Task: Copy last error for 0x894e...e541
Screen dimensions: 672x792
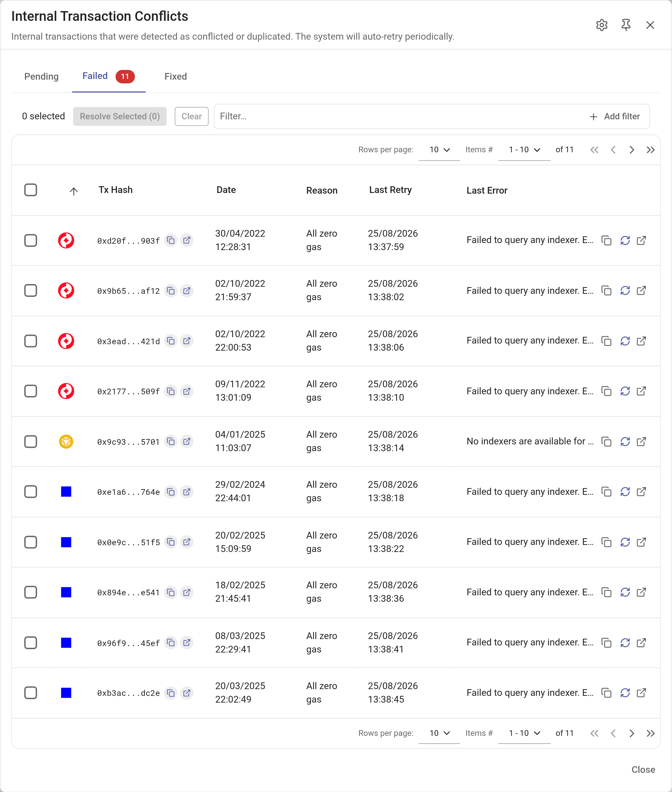Action: click(606, 592)
